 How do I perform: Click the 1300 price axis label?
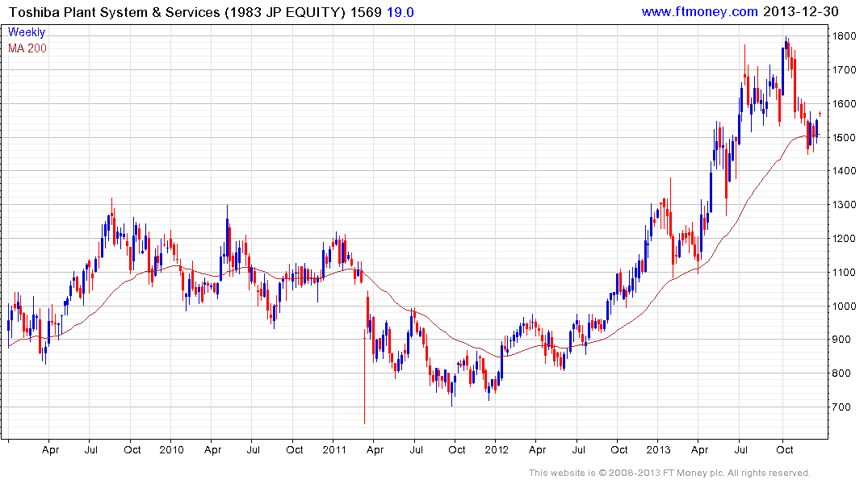coord(845,205)
